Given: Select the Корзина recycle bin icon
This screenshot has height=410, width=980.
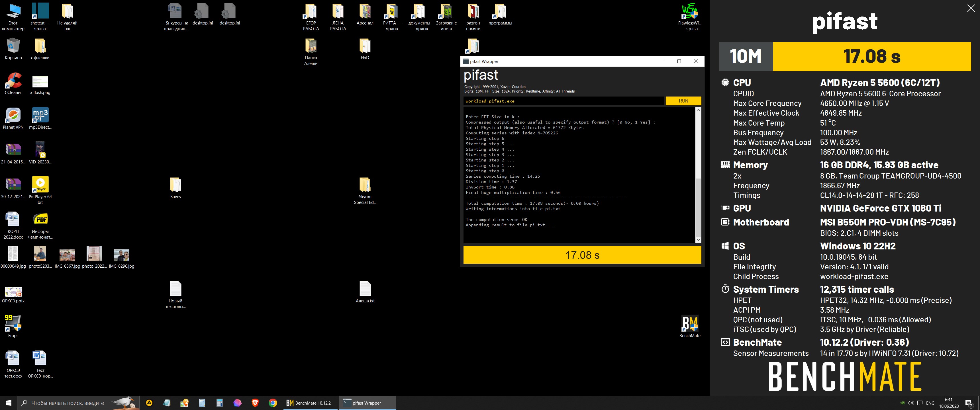Looking at the screenshot, I should (x=13, y=49).
